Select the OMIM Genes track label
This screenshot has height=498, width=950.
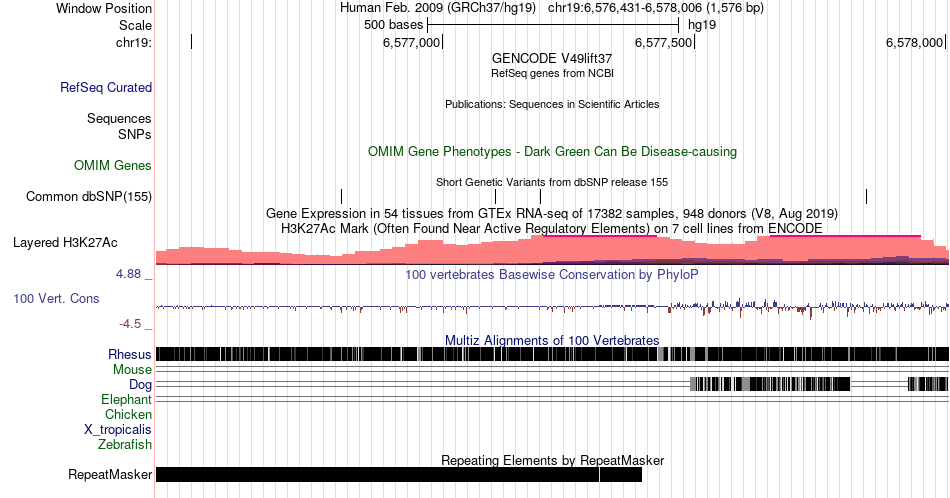[x=113, y=165]
